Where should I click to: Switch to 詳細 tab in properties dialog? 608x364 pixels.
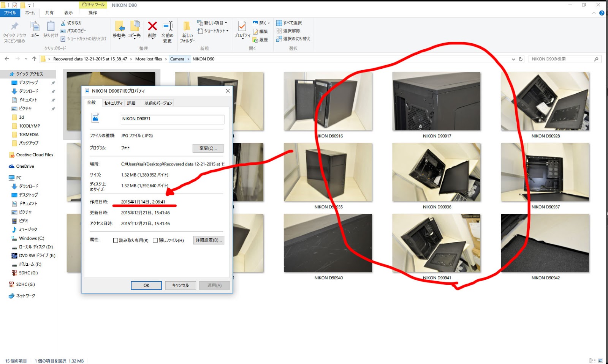(x=131, y=103)
